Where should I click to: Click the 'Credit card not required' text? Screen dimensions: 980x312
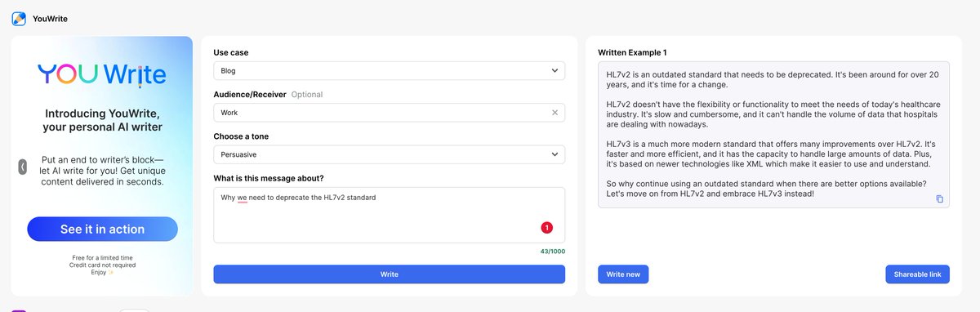[x=102, y=265]
